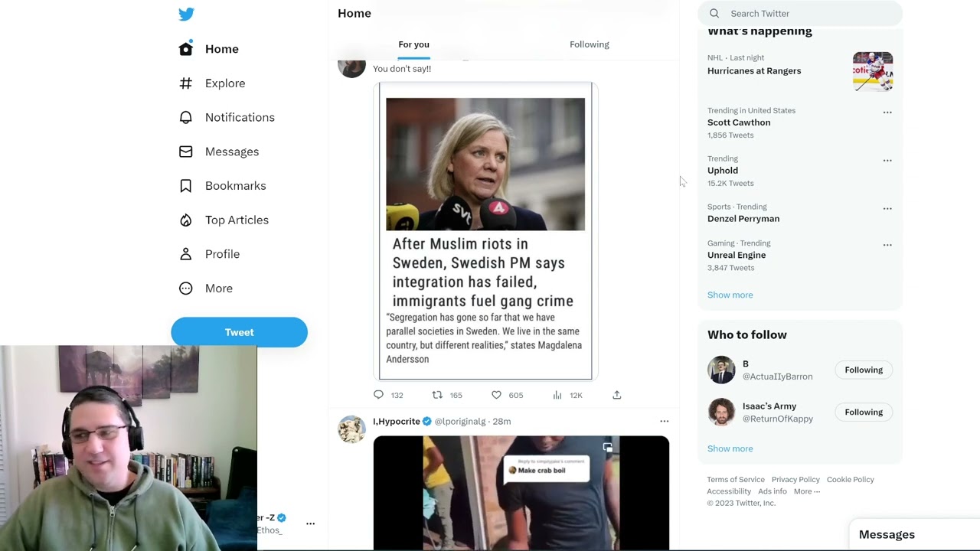Click the Twitter bird logo
The image size is (980, 551).
click(x=186, y=14)
